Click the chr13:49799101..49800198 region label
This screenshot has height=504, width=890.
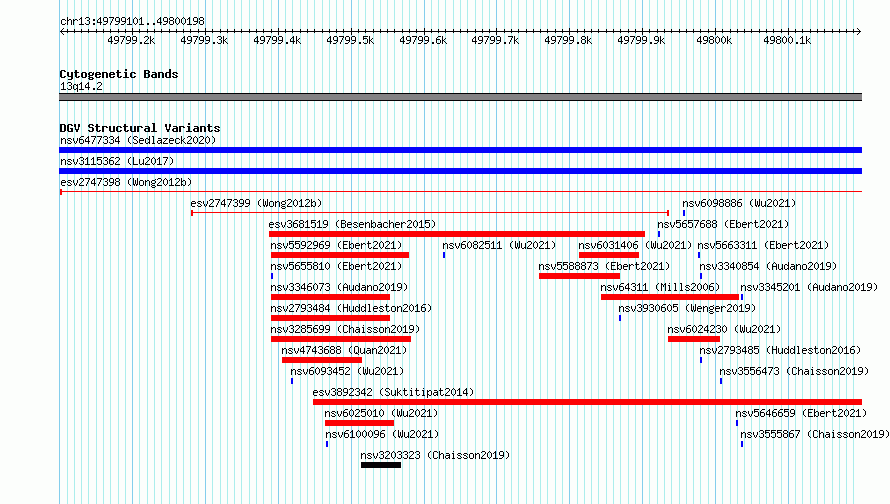(132, 22)
